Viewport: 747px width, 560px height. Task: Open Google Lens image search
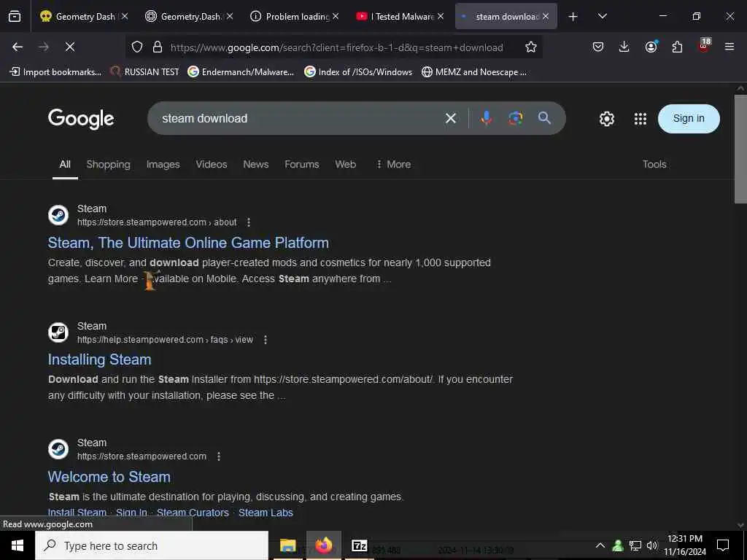click(x=516, y=118)
